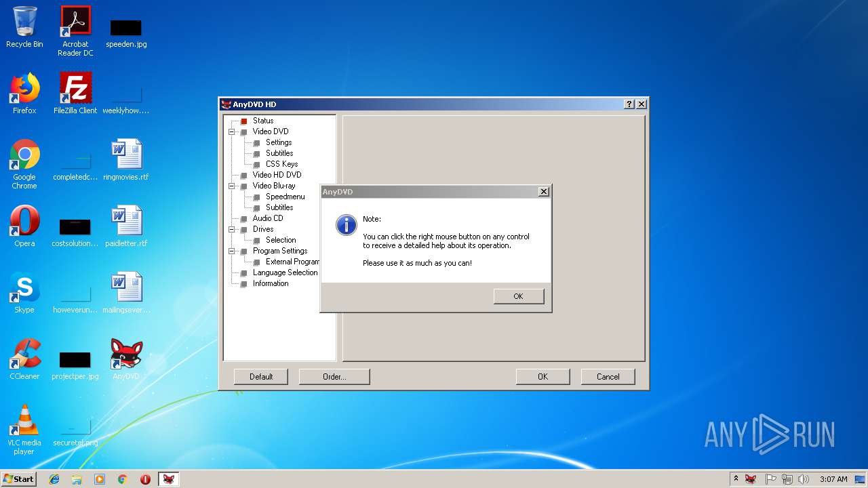Viewport: 868px width, 488px height.
Task: Collapse the Program Settings tree node
Action: [x=232, y=251]
